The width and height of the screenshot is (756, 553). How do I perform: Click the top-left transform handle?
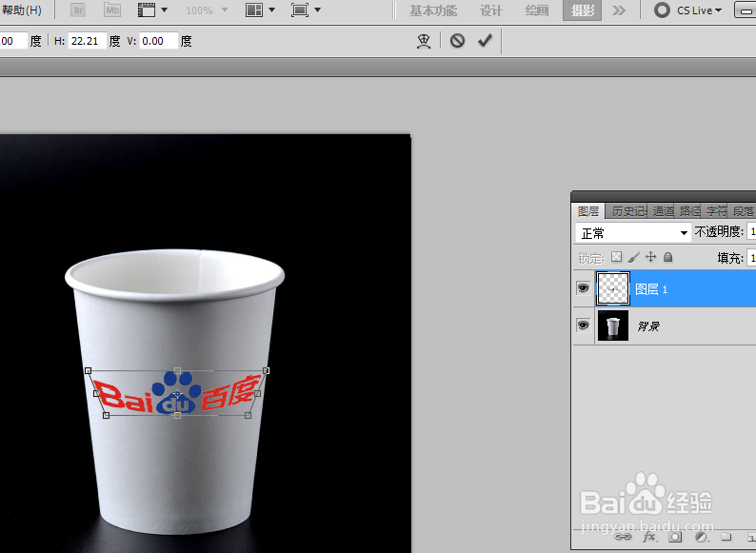(88, 371)
